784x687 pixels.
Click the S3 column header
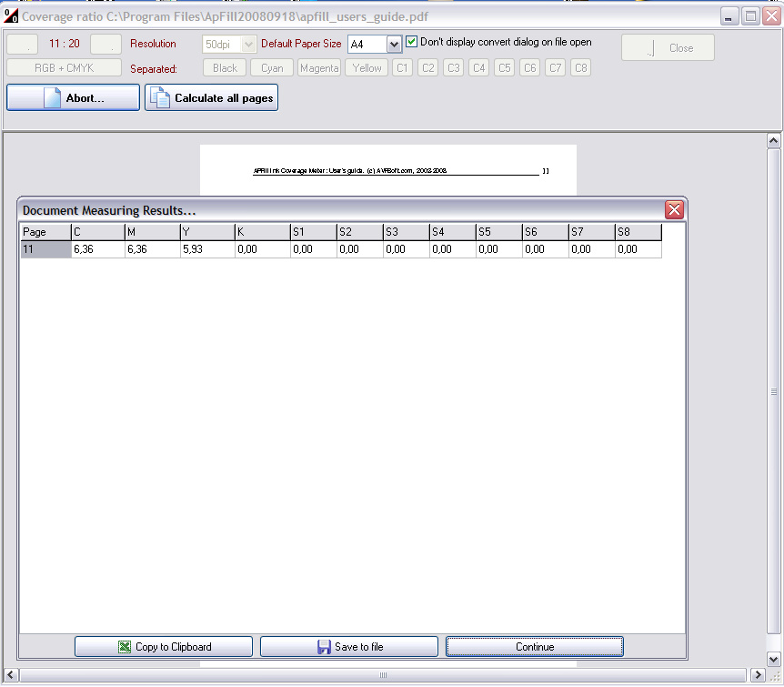point(407,232)
